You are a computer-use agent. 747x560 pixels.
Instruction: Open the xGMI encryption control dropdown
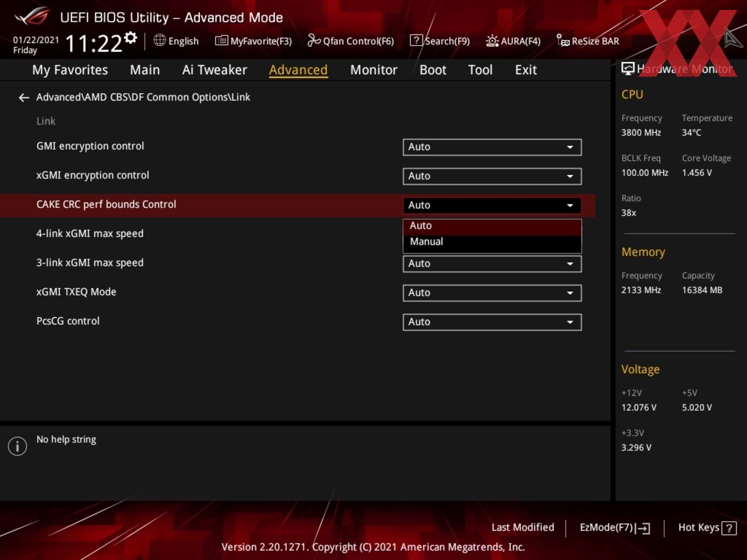pyautogui.click(x=492, y=176)
